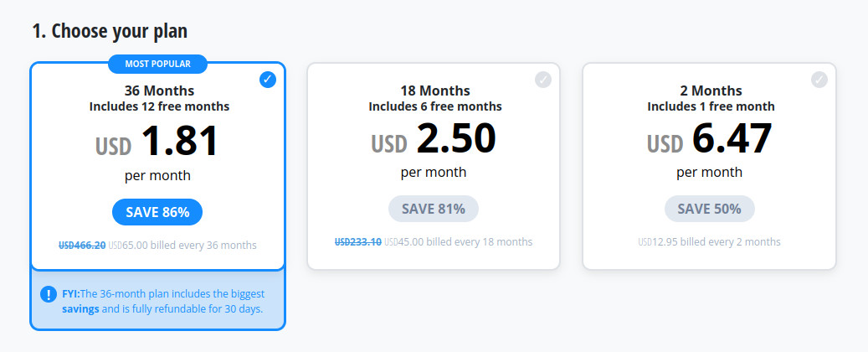Click the MOST POPULAR badge
Viewport: 868px width, 352px height.
pos(157,65)
